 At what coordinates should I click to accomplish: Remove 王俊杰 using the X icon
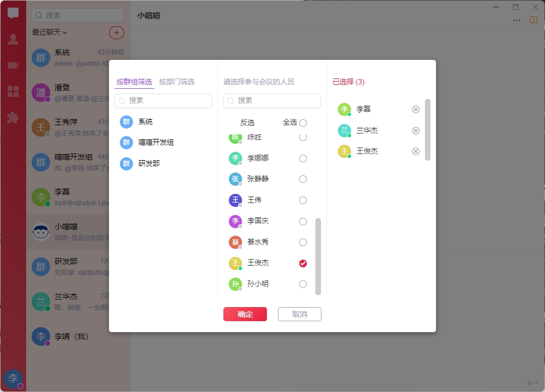(x=416, y=151)
